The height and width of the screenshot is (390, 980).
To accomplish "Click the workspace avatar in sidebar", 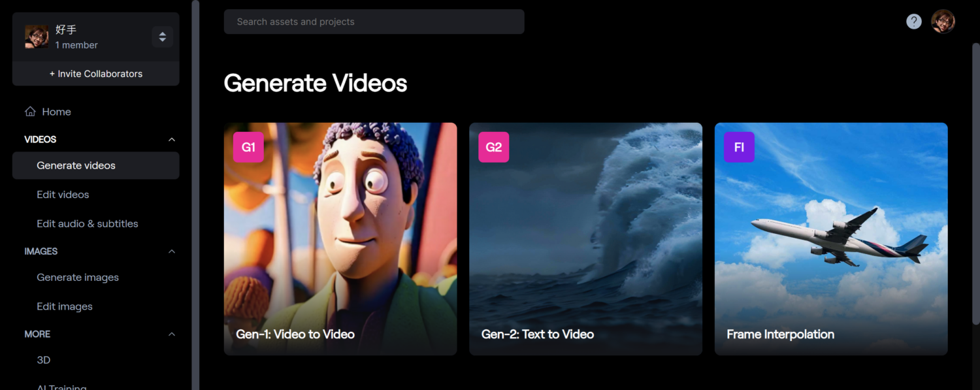I will (x=37, y=37).
